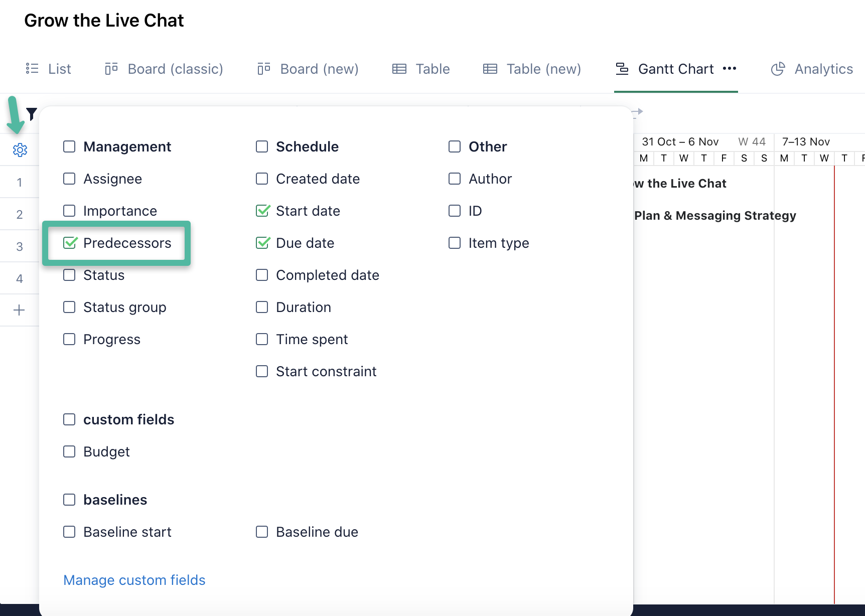The image size is (865, 616).
Task: Click the plus icon to add row
Action: click(x=19, y=310)
